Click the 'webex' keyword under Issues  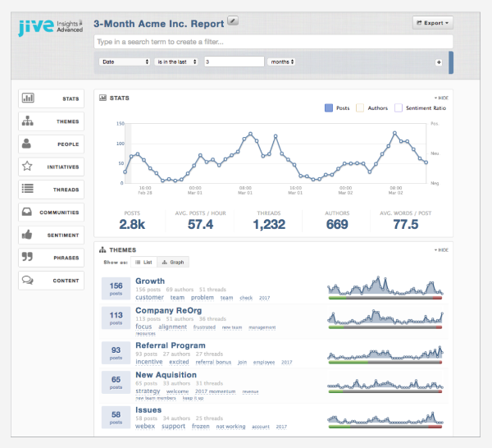tap(145, 426)
